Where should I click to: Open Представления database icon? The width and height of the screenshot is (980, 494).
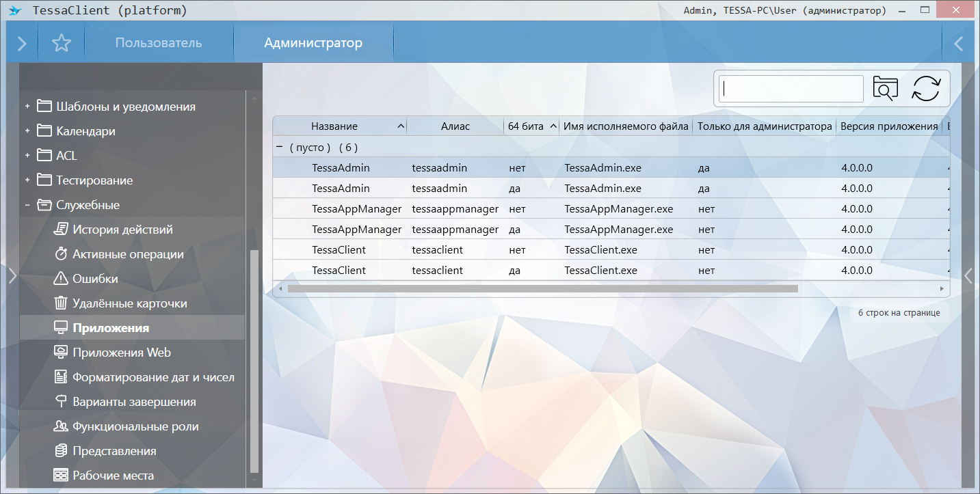(61, 450)
